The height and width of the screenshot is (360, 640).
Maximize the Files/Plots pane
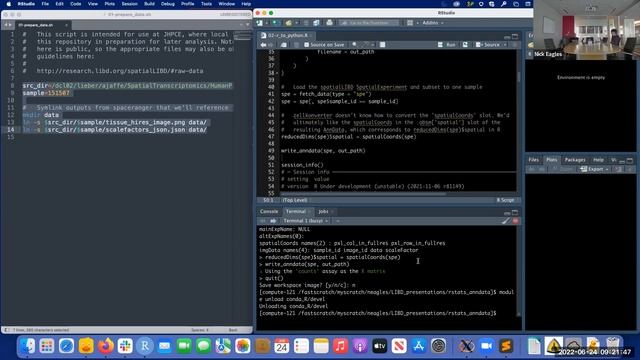630,160
